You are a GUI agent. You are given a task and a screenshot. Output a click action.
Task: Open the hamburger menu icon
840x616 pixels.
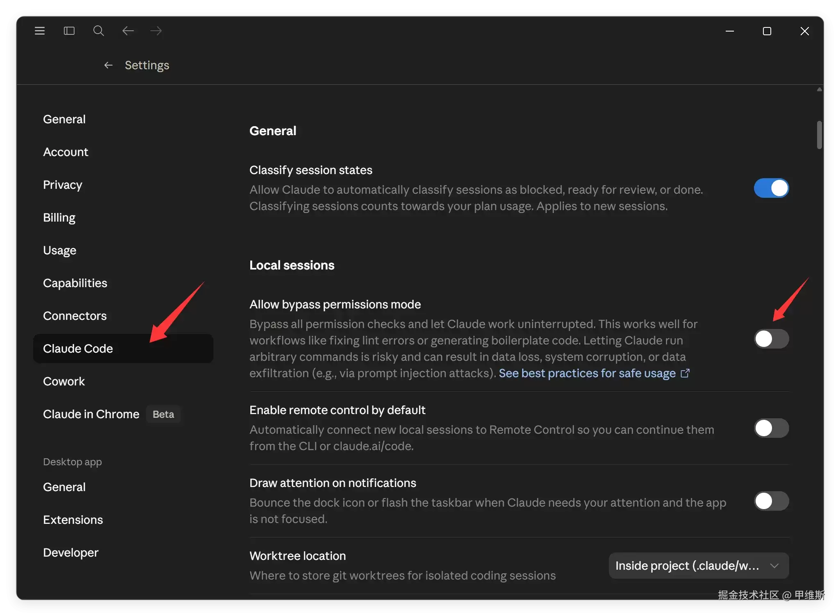point(40,31)
